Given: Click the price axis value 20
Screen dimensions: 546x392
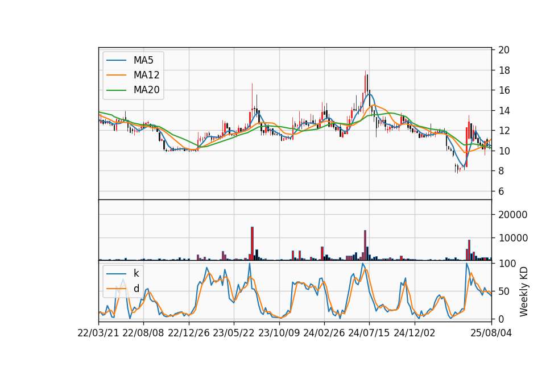Looking at the screenshot, I should [504, 50].
